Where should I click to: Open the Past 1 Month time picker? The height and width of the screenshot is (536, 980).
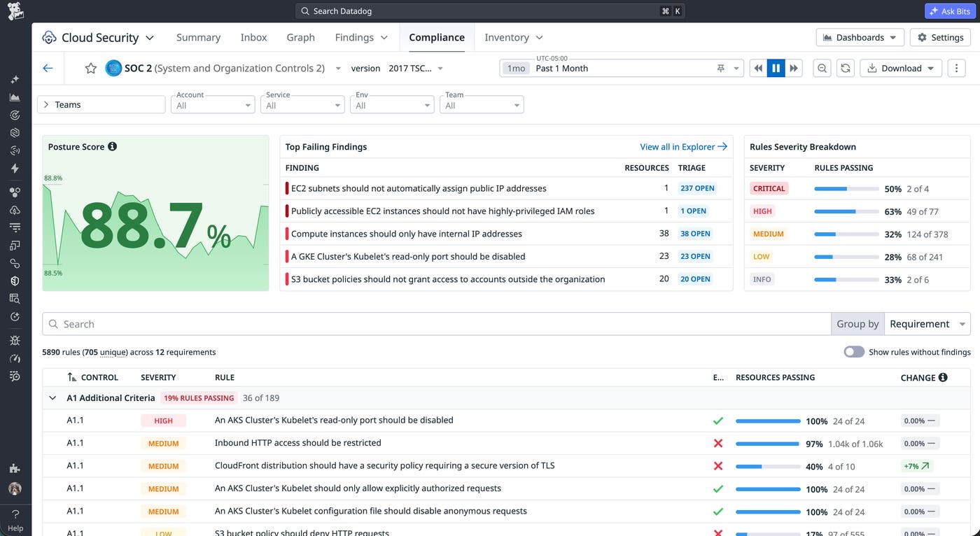pos(622,68)
